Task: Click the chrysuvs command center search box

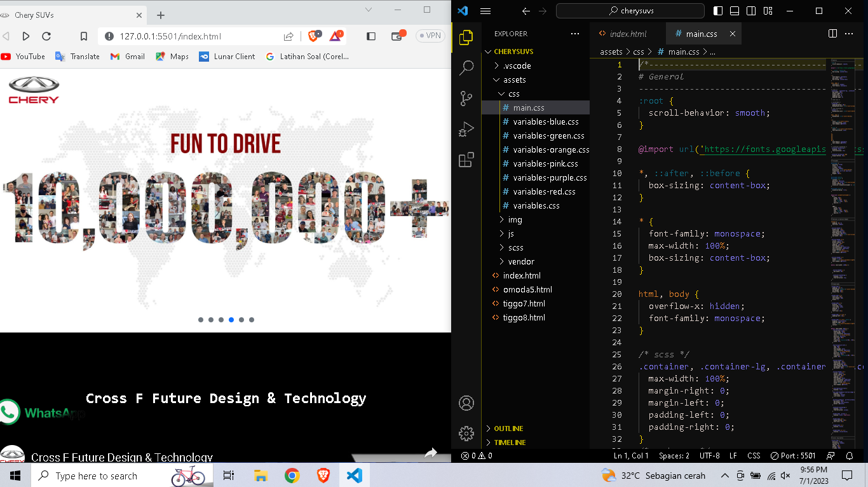Action: point(630,11)
